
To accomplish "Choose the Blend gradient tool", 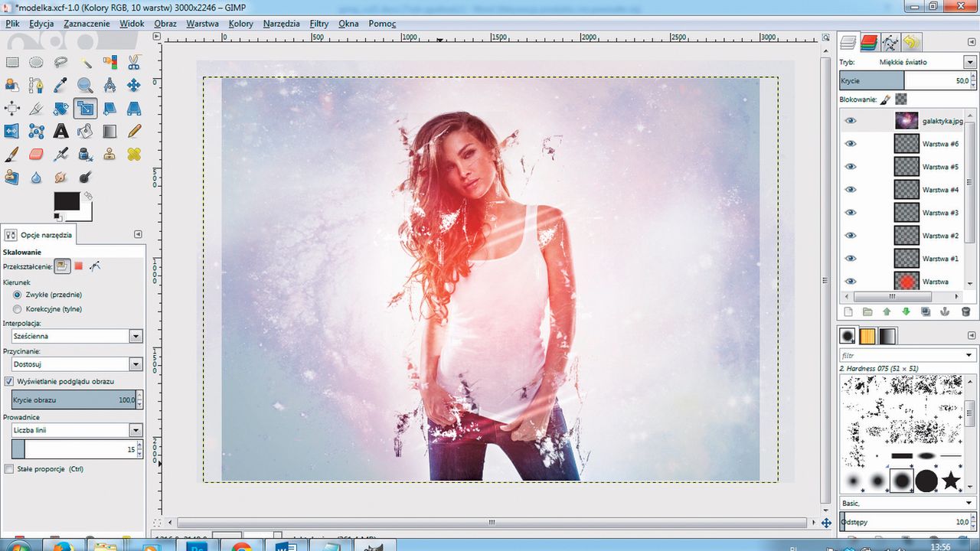I will 109,132.
